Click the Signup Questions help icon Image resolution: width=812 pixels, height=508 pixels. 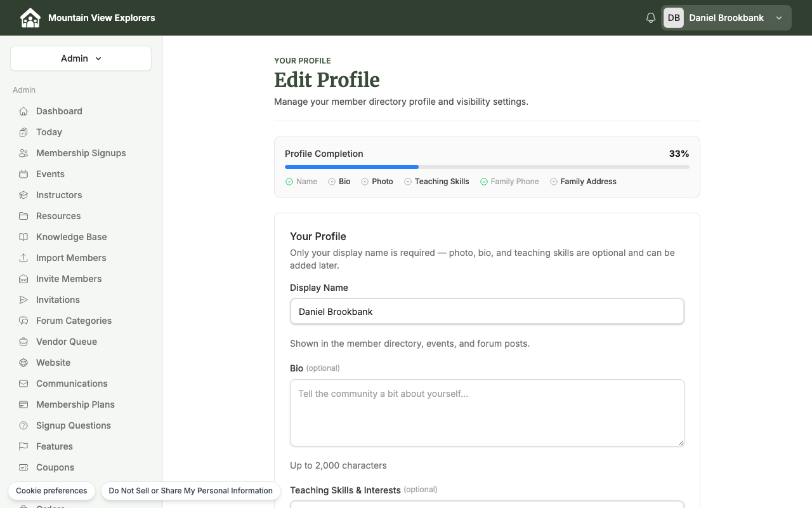(x=23, y=425)
